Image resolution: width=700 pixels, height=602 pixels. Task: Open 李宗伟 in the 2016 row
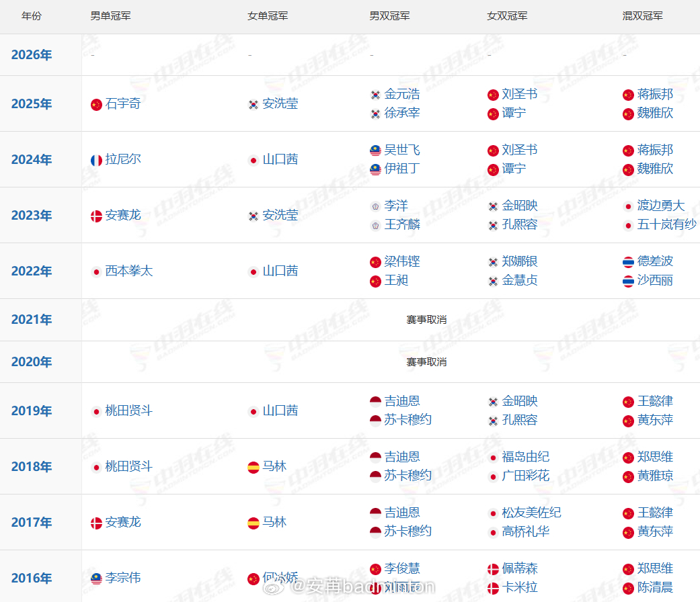point(123,578)
